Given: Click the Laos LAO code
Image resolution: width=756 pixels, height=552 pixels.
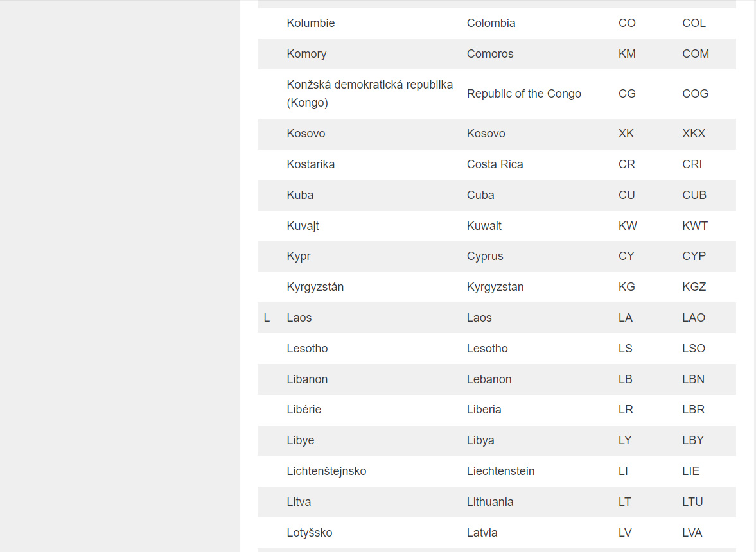Looking at the screenshot, I should pos(694,318).
